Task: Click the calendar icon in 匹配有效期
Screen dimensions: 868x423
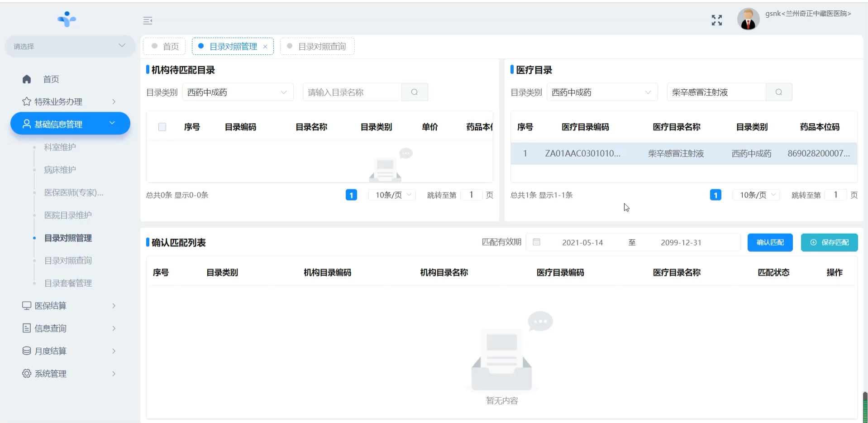Action: (536, 242)
